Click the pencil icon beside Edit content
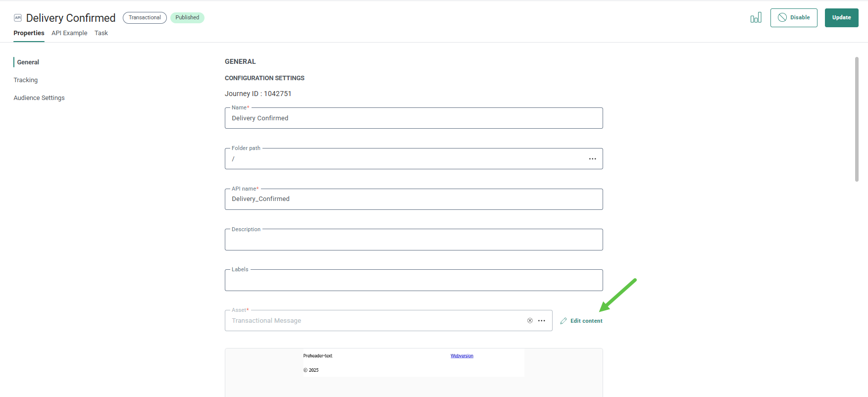The image size is (868, 397). coord(563,321)
